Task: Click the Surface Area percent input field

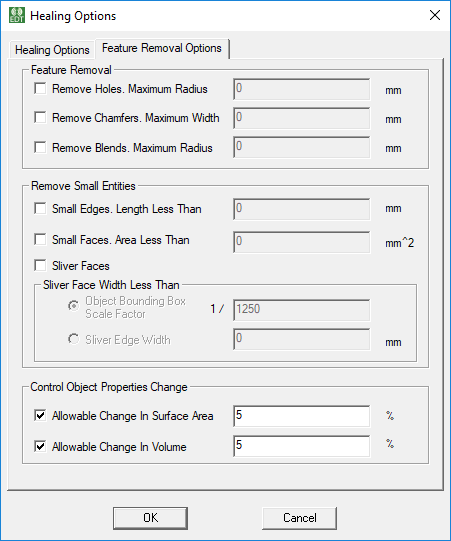Action: [x=302, y=416]
